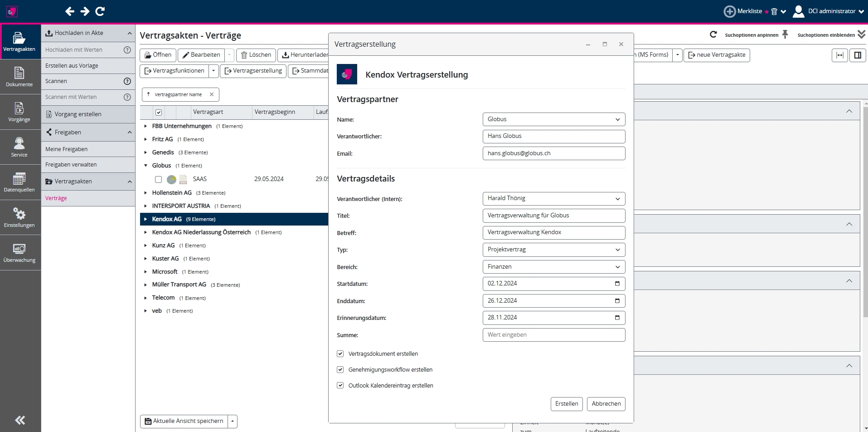Click the Betreff input field
The image size is (868, 432).
click(554, 233)
